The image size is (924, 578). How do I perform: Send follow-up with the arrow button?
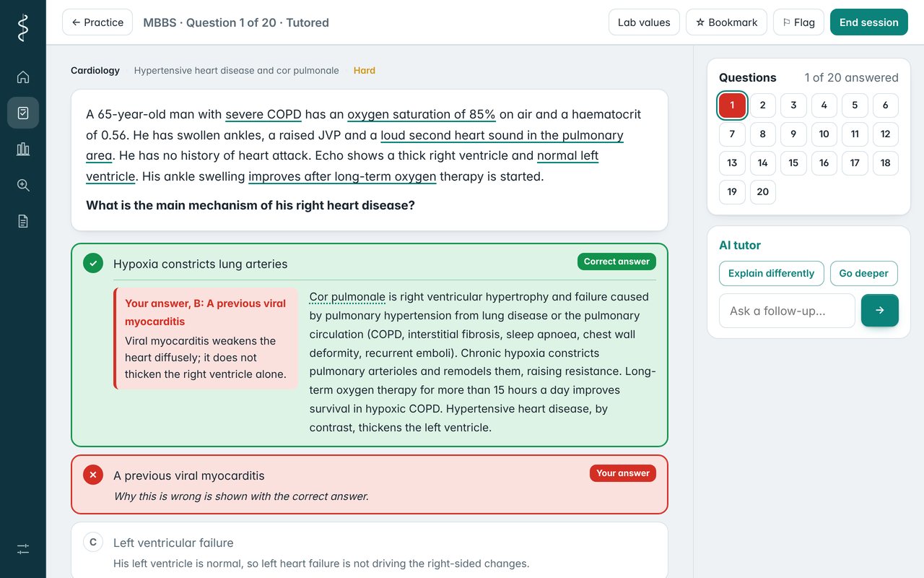(x=879, y=311)
